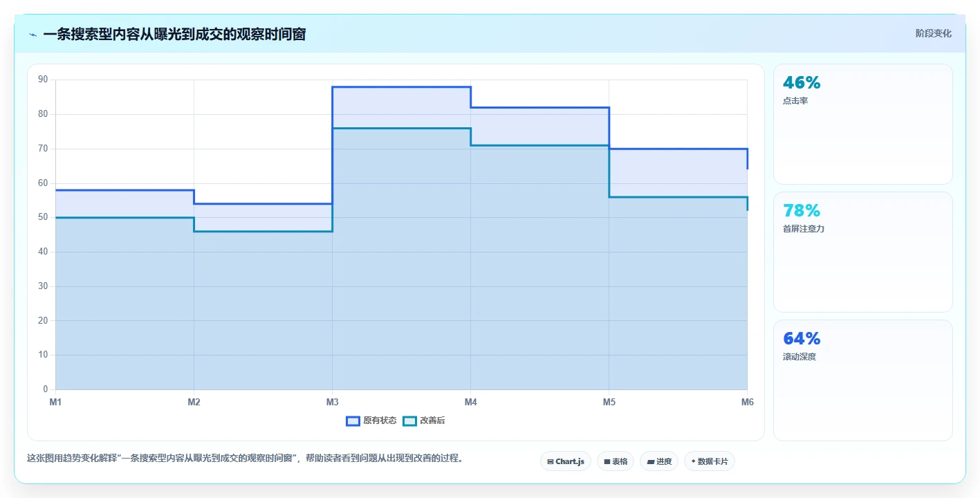Open the 46% 点击率 card
The image size is (980, 498).
point(863,124)
